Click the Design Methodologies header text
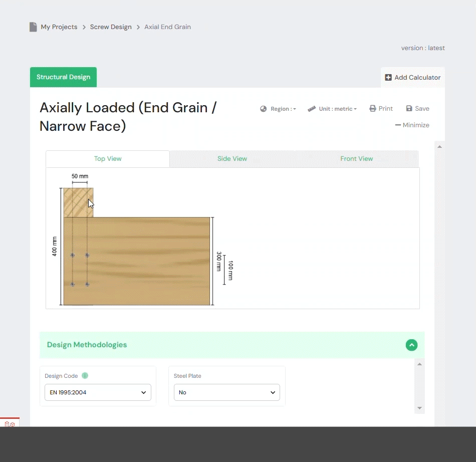Screen dimensions: 476x462 click(87, 345)
